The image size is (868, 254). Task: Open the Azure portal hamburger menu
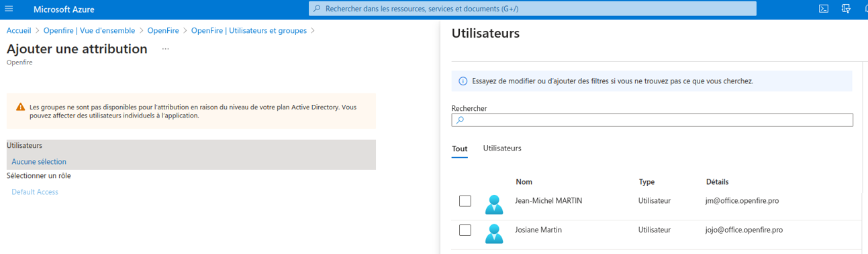tap(9, 9)
